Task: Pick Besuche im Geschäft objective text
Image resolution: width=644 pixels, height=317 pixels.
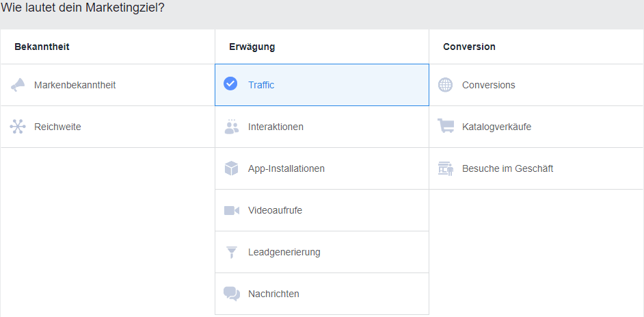Action: pos(507,168)
